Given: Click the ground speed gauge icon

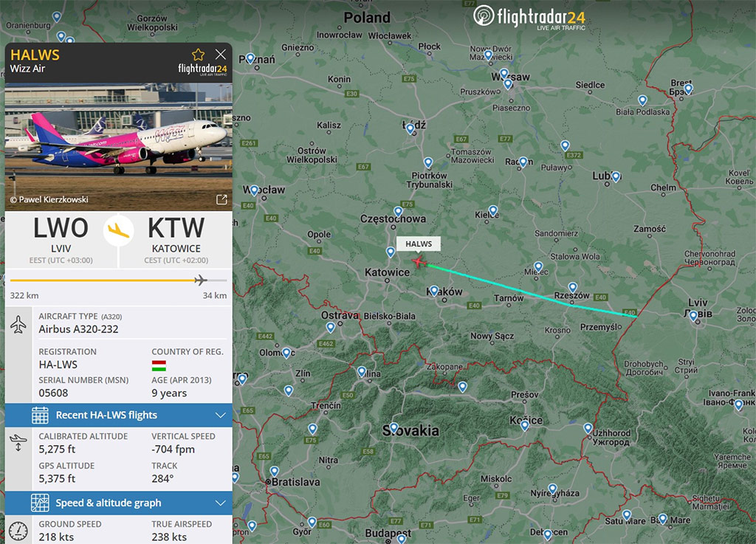Looking at the screenshot, I should [18, 531].
